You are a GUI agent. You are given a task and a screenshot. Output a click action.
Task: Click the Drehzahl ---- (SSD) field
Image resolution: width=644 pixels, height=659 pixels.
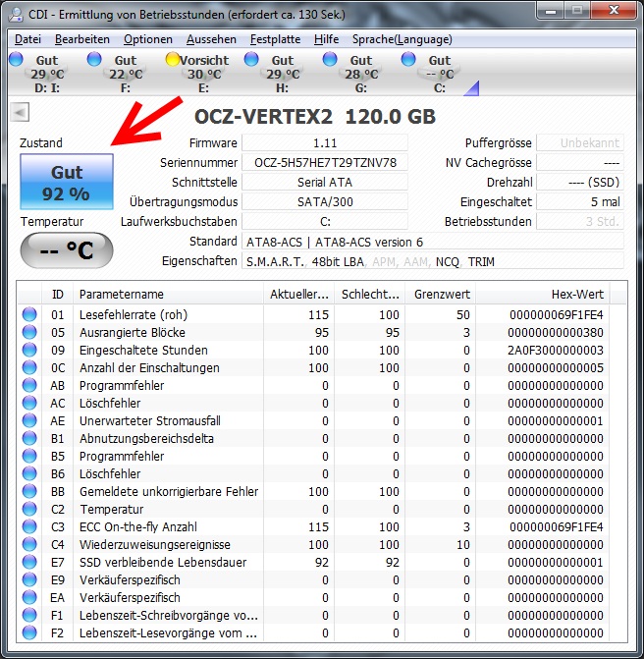click(580, 183)
